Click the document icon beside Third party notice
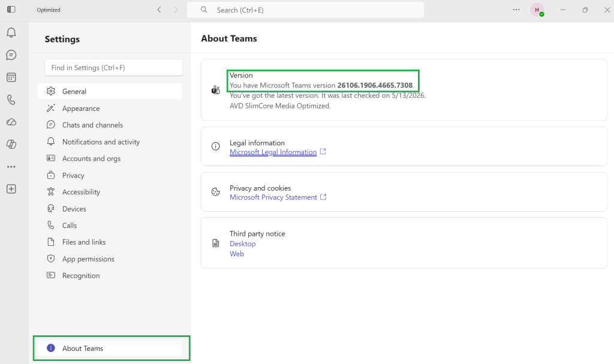 click(216, 243)
